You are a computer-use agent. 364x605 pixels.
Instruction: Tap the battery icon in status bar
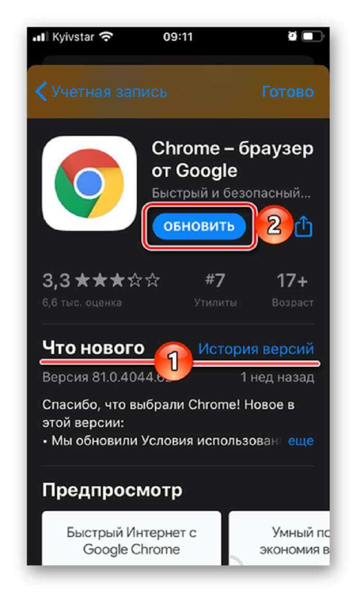click(x=313, y=36)
